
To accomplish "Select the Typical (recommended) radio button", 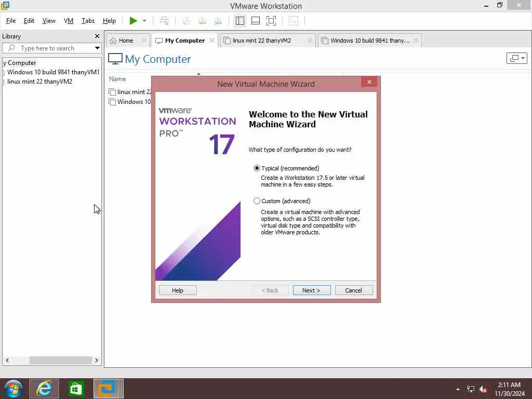I will point(257,168).
